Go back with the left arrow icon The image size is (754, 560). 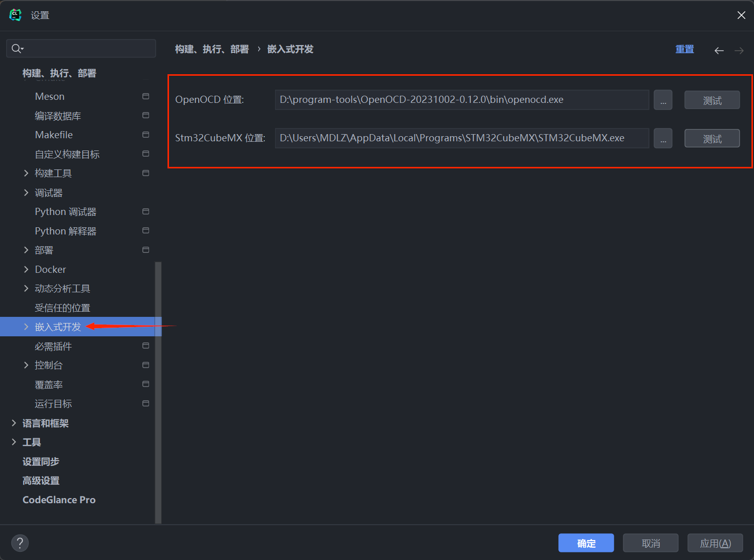pyautogui.click(x=719, y=50)
